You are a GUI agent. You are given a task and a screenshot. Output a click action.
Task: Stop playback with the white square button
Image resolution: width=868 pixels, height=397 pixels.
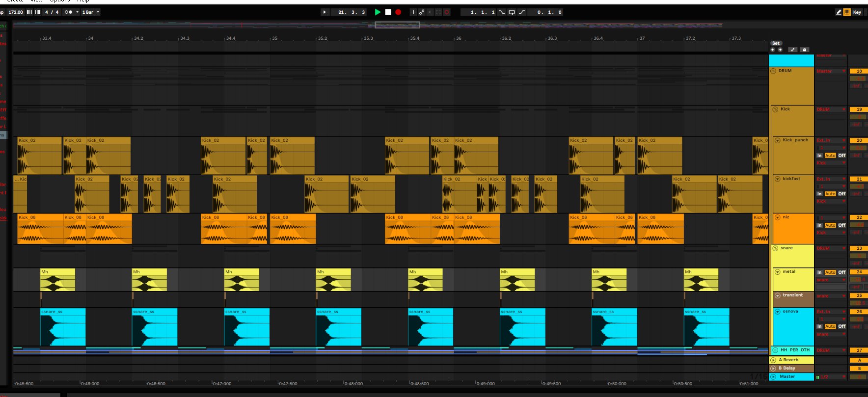pyautogui.click(x=388, y=12)
